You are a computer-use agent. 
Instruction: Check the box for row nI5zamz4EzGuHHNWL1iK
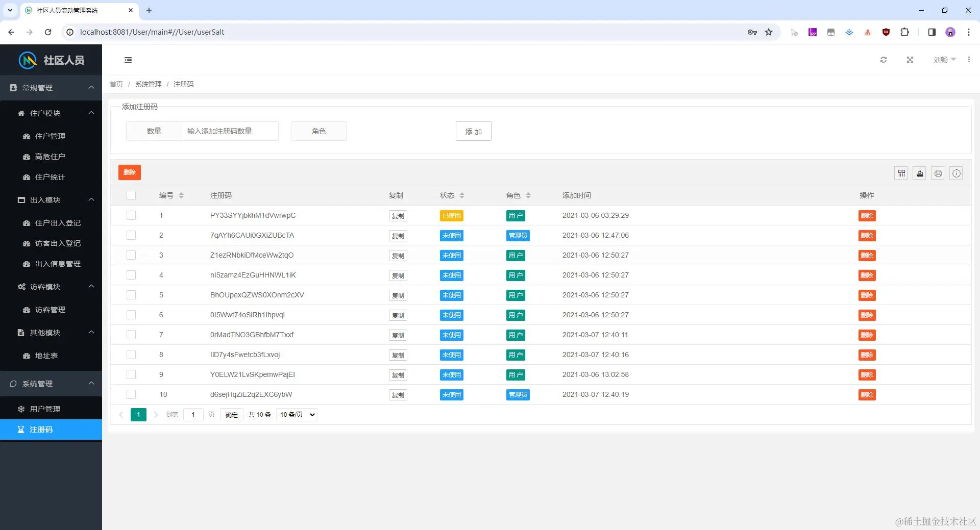(x=131, y=275)
